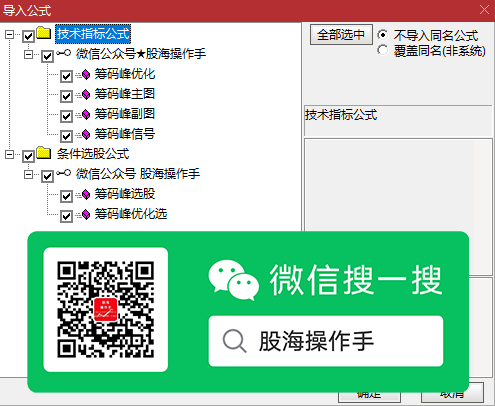Screen dimensions: 495x406
Task: Click the 微信搜一搜 banner text
Action: pos(356,280)
